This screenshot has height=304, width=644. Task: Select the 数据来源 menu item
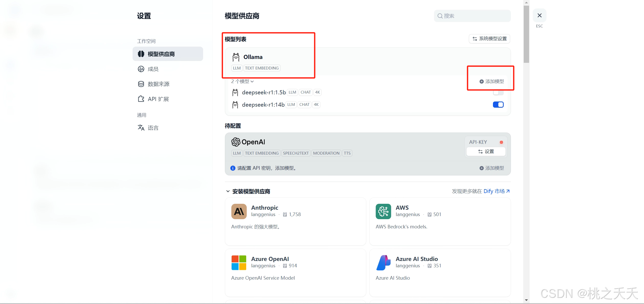tap(158, 84)
